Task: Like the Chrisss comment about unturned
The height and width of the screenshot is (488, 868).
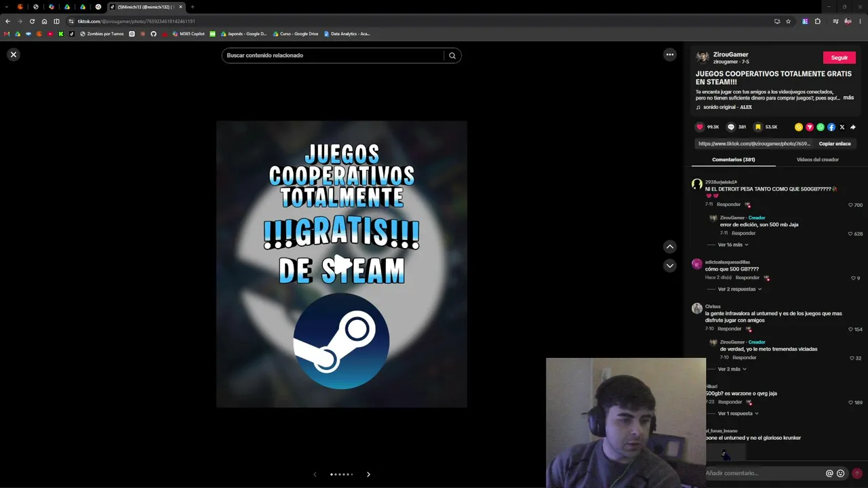Action: tap(851, 329)
